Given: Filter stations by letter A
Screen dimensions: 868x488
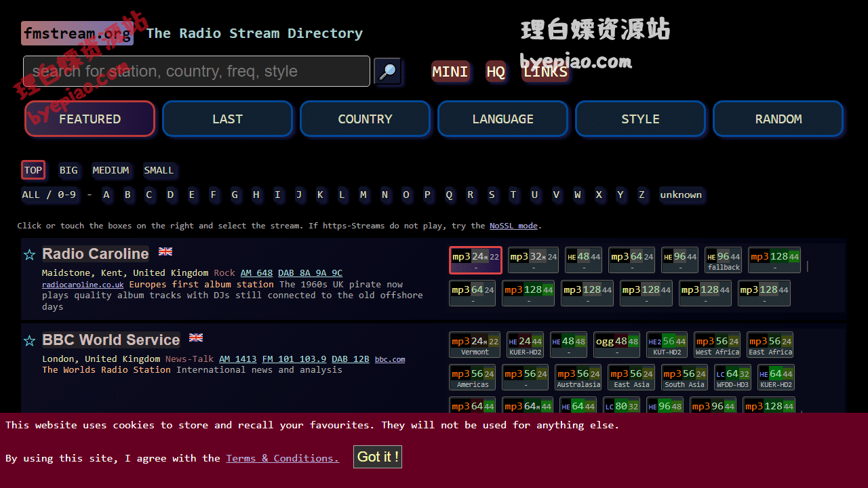Looking at the screenshot, I should 106,195.
